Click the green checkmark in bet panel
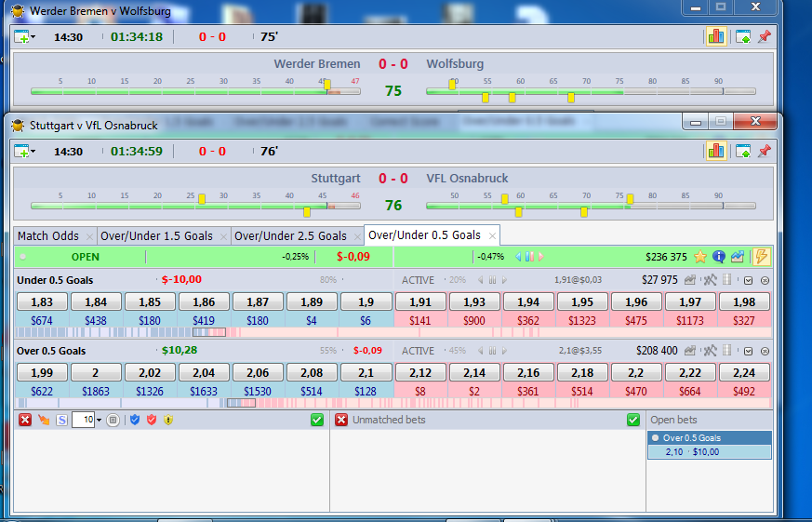Image resolution: width=812 pixels, height=522 pixels. click(317, 420)
